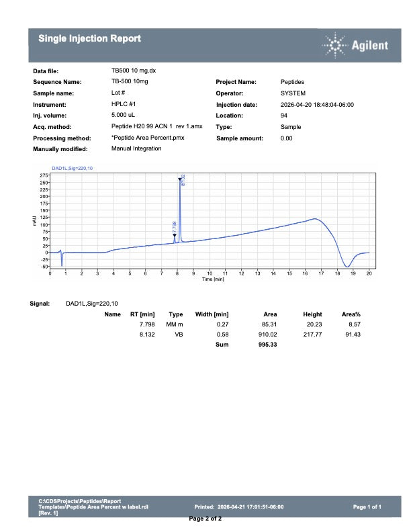Select sample amount '0.00'

click(x=286, y=138)
